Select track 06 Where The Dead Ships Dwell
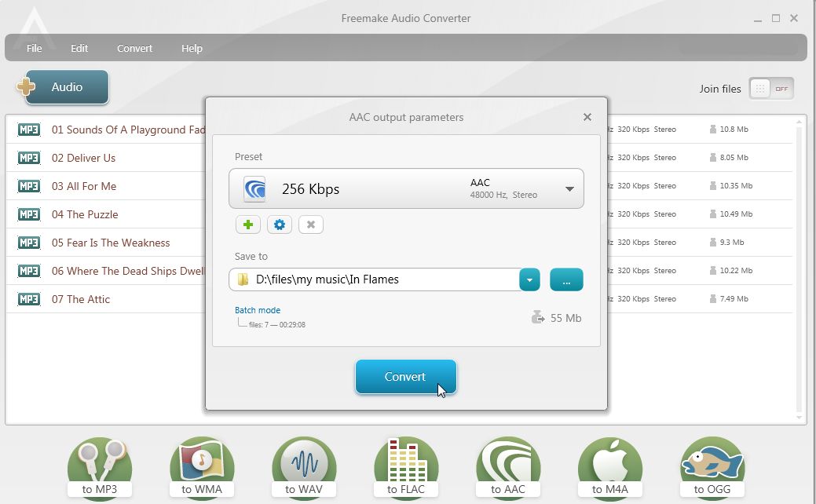The height and width of the screenshot is (504, 816). (129, 271)
